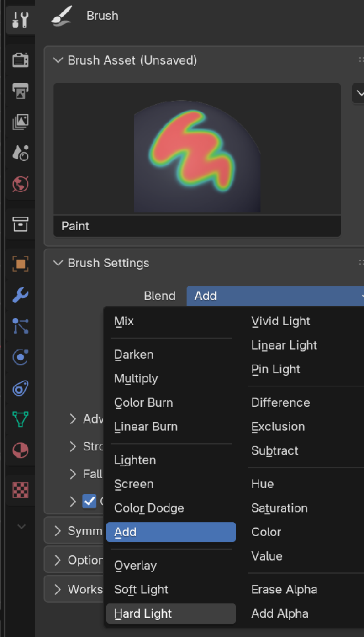The image size is (364, 637).
Task: Open the Modifiers wrench tab
Action: [x=20, y=295]
